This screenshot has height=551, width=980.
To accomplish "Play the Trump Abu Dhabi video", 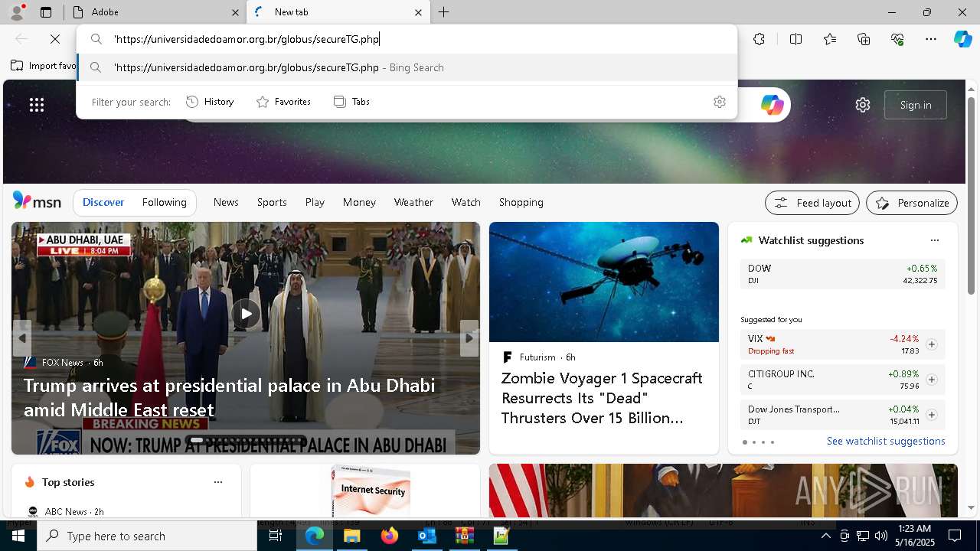I will pyautogui.click(x=246, y=314).
